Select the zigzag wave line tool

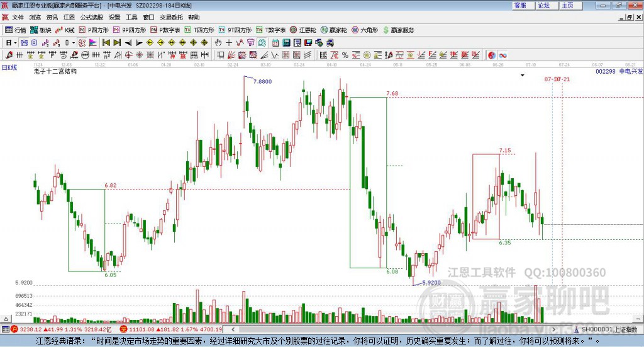(x=275, y=55)
